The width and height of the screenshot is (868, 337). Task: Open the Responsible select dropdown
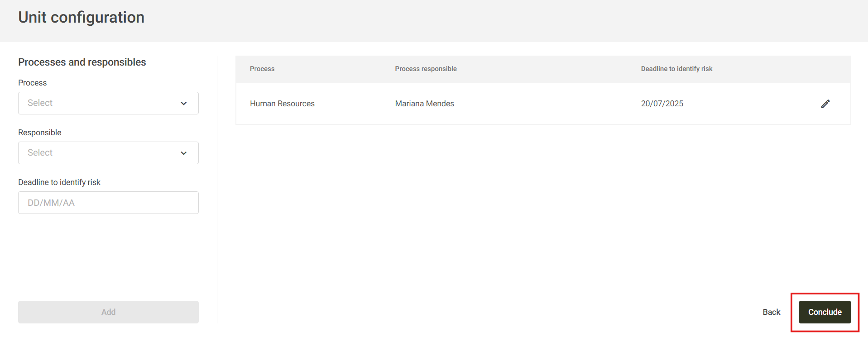pos(108,153)
